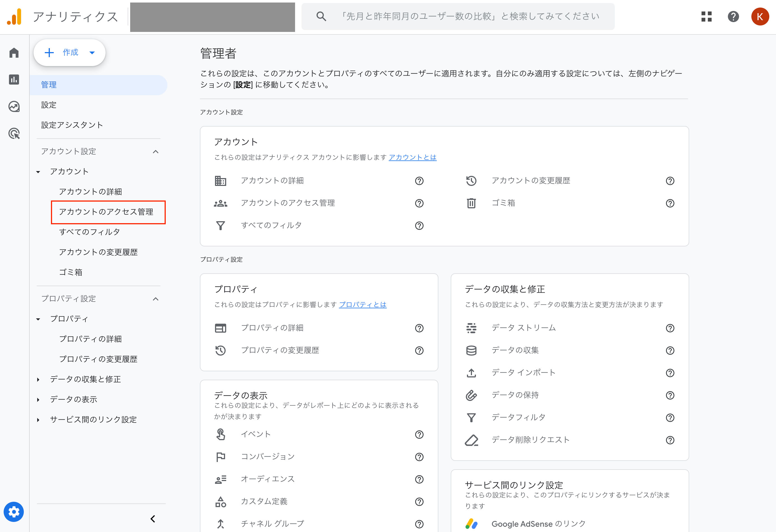Click the upload icon beside データ インポート
The width and height of the screenshot is (776, 532).
[471, 373]
